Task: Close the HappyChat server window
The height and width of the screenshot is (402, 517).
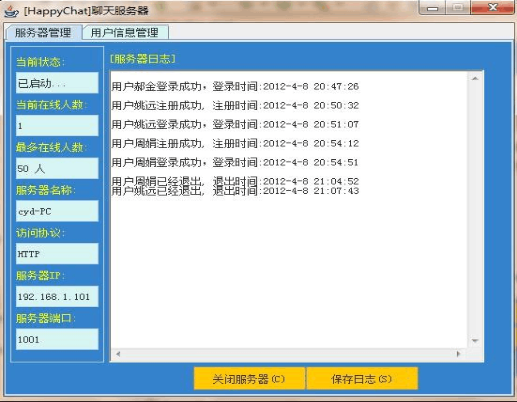Action: [x=492, y=7]
